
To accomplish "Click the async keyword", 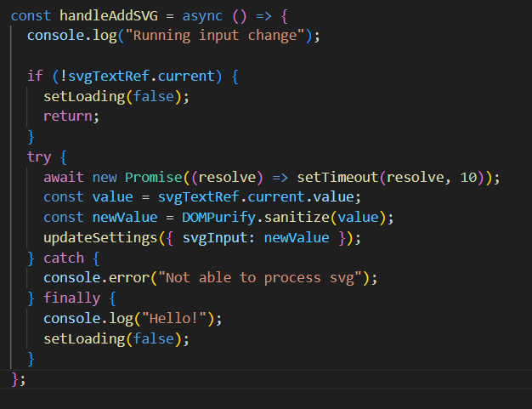I will point(202,16).
